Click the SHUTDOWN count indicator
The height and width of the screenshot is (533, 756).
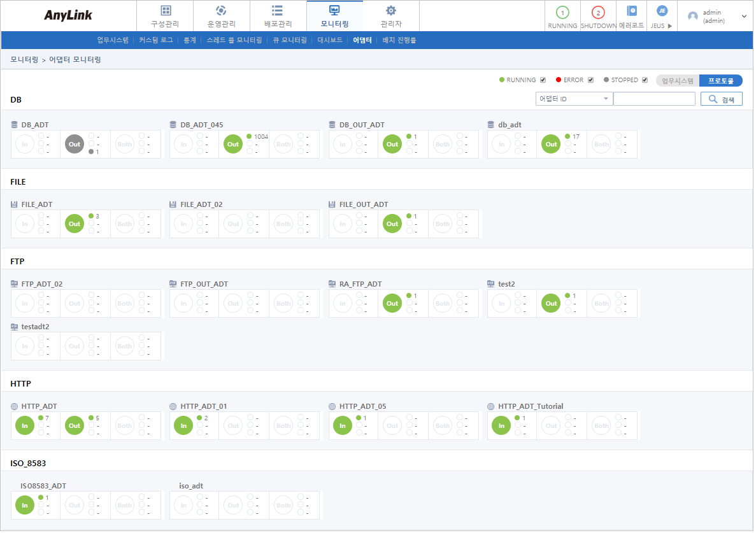[598, 11]
